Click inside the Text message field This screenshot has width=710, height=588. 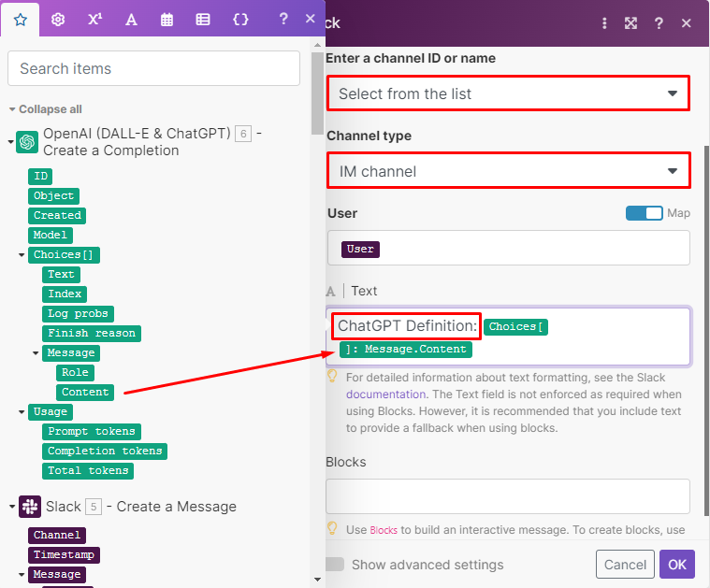coord(509,337)
